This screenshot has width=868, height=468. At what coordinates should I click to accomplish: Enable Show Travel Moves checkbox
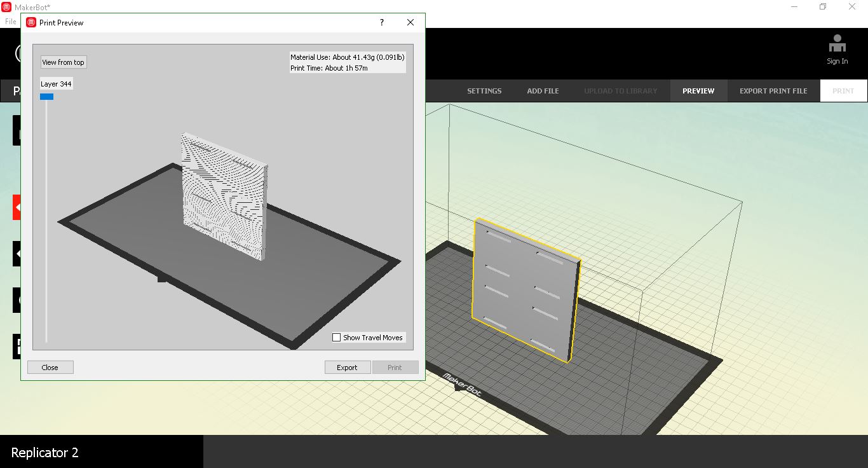point(337,338)
